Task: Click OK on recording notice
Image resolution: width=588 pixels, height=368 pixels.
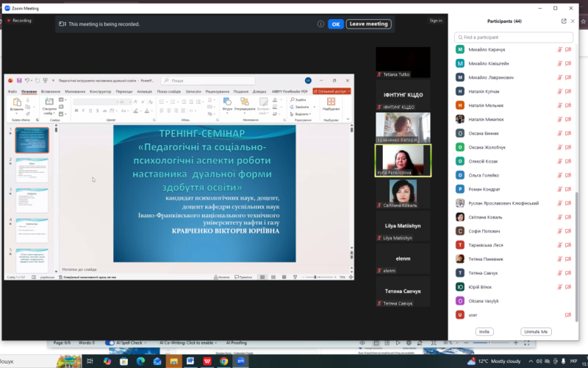Action: 336,24
